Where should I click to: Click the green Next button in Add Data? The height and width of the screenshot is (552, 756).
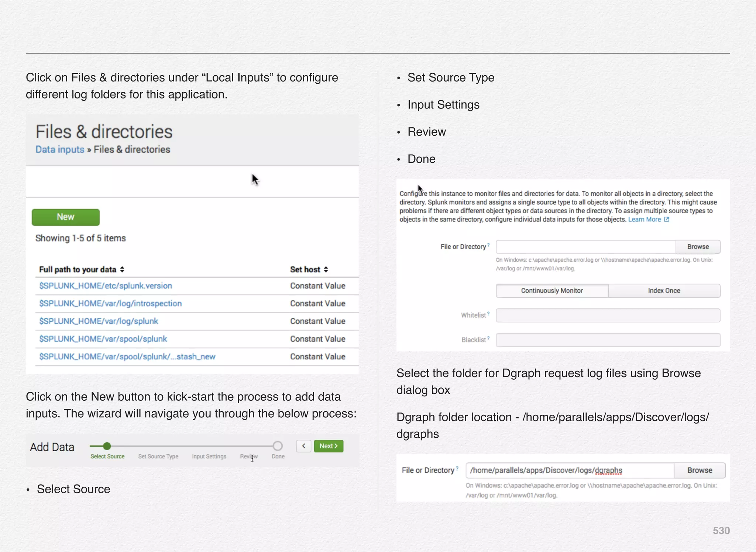coord(329,446)
